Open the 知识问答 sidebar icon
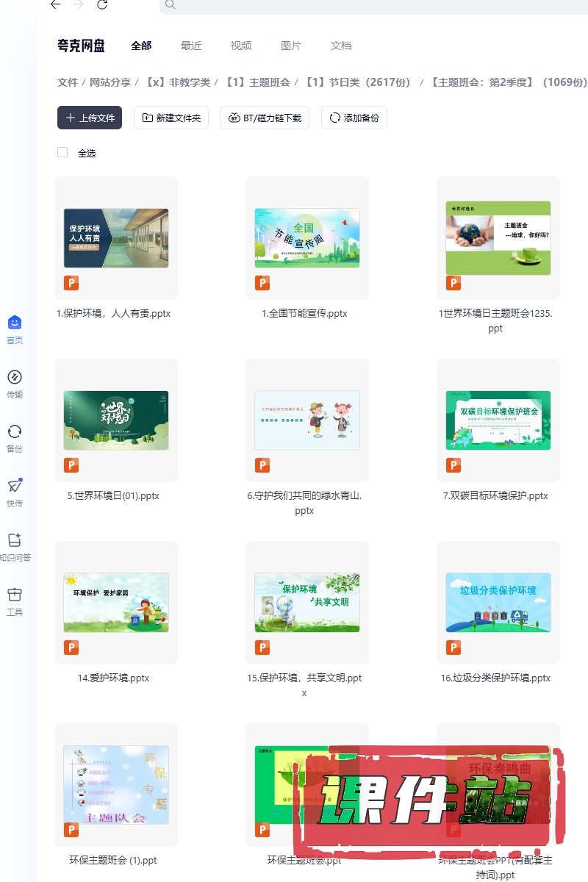Image resolution: width=588 pixels, height=882 pixels. 15,540
